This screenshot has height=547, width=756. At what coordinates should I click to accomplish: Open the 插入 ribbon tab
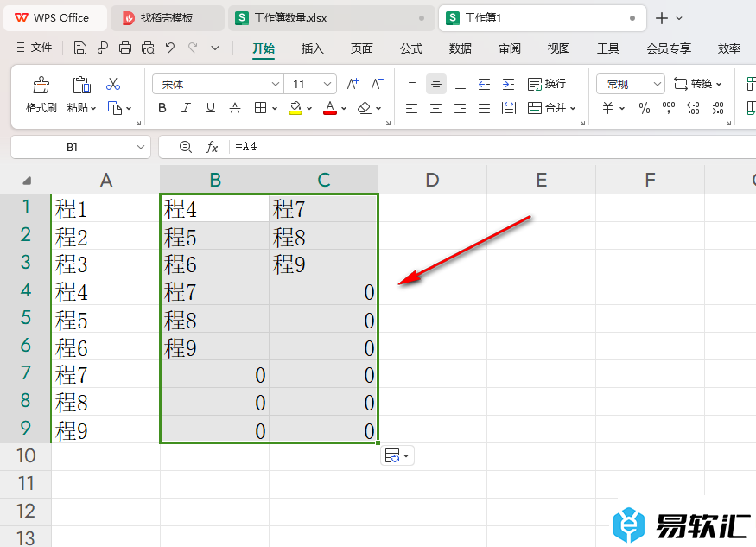point(312,48)
